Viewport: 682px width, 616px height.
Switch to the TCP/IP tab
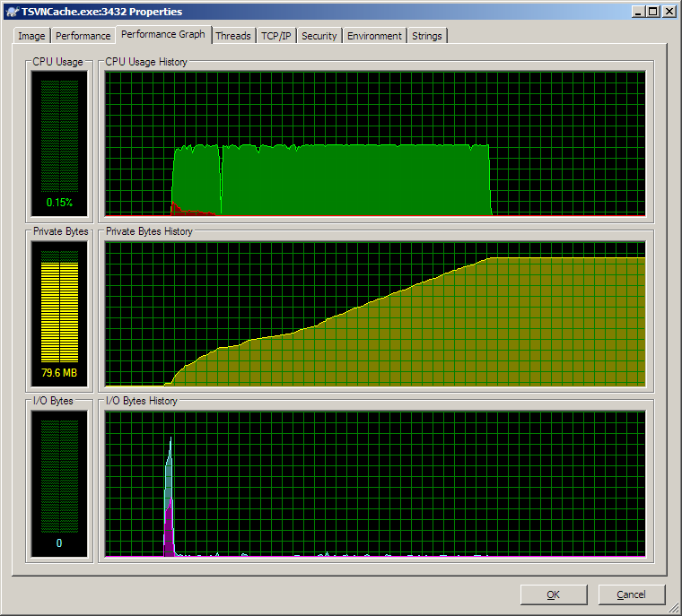click(x=276, y=36)
